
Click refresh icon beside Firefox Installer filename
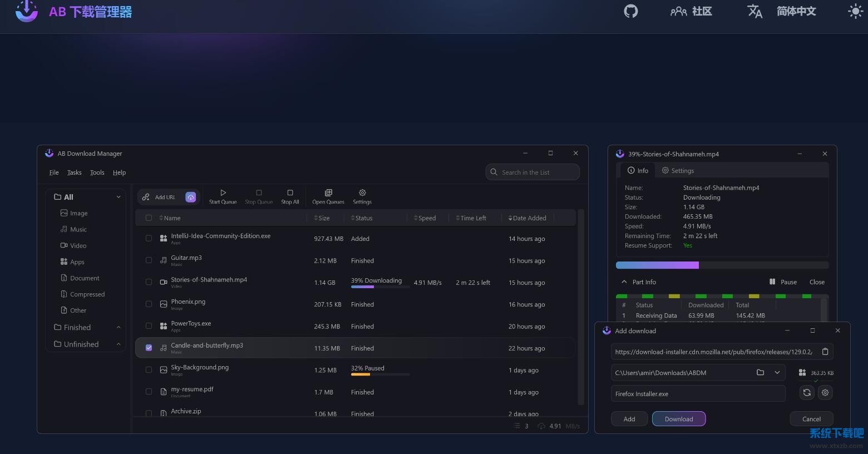807,393
